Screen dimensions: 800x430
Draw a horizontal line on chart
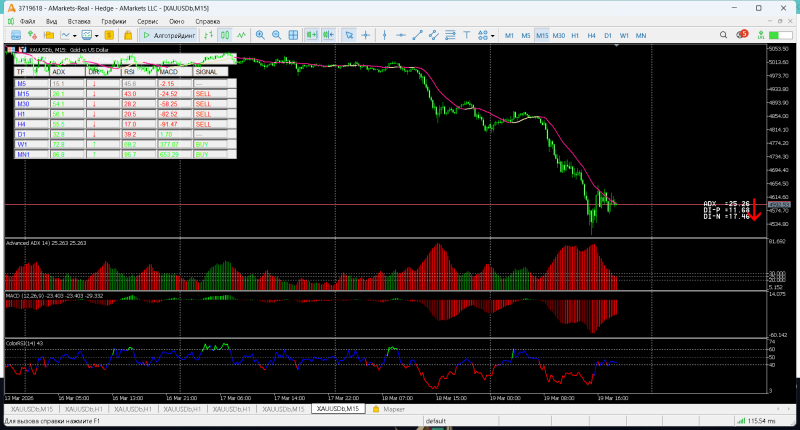pos(401,35)
